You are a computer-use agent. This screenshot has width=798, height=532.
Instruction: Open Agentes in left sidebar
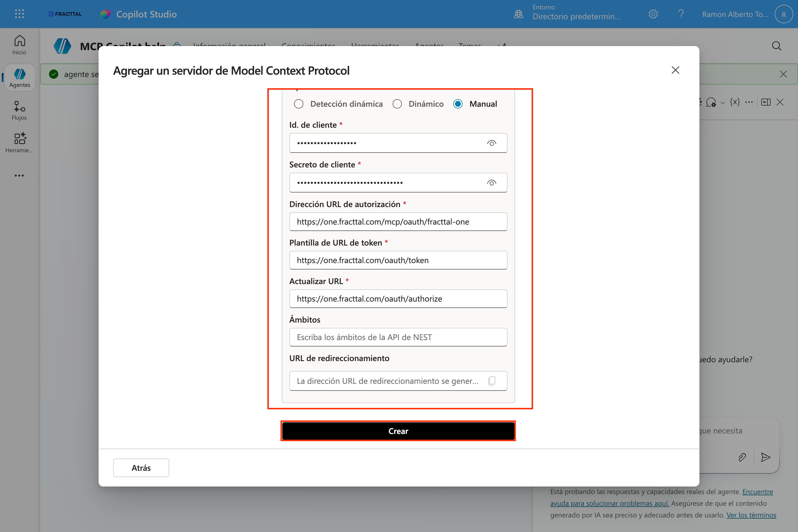(20, 78)
